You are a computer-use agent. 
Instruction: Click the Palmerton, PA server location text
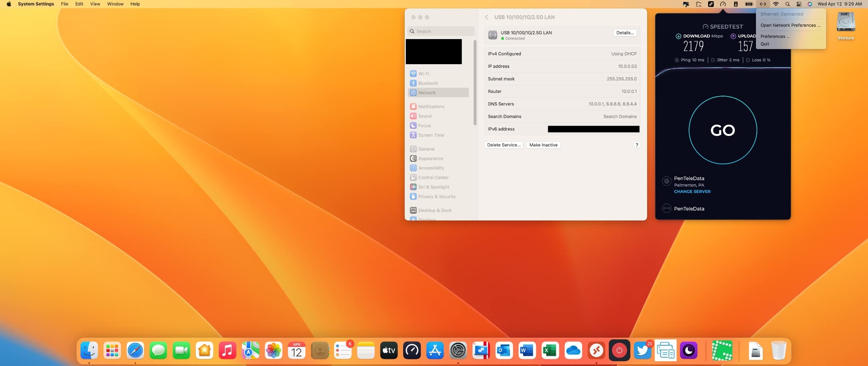coord(689,185)
